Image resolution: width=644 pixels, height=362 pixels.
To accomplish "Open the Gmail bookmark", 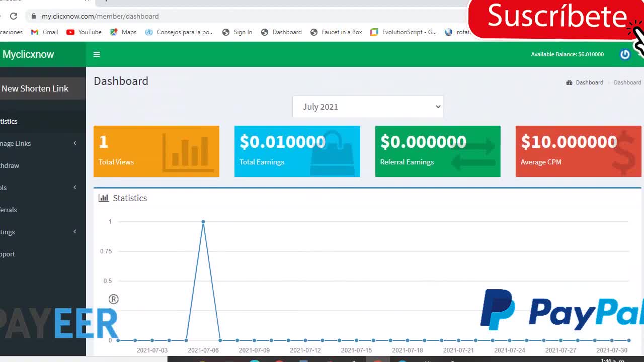I will pyautogui.click(x=44, y=32).
